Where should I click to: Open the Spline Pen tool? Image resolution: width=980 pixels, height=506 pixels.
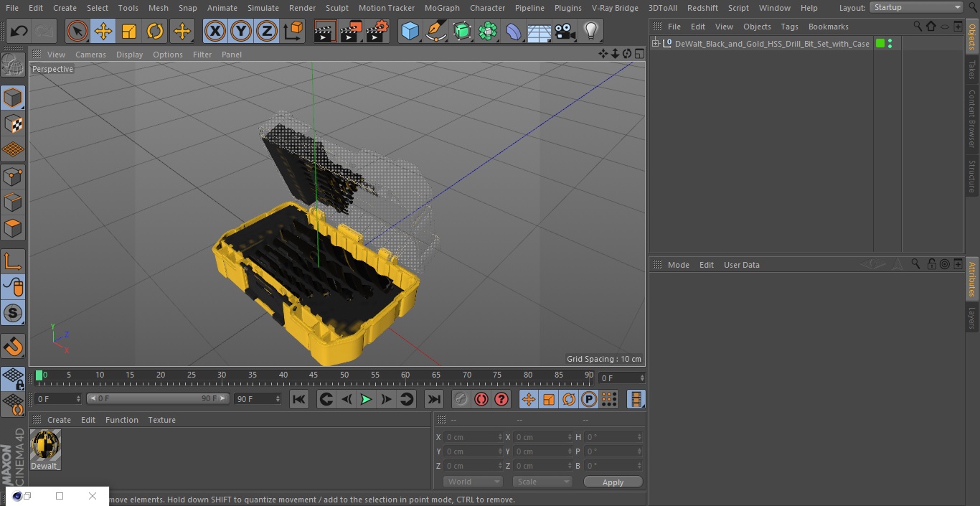(x=435, y=31)
